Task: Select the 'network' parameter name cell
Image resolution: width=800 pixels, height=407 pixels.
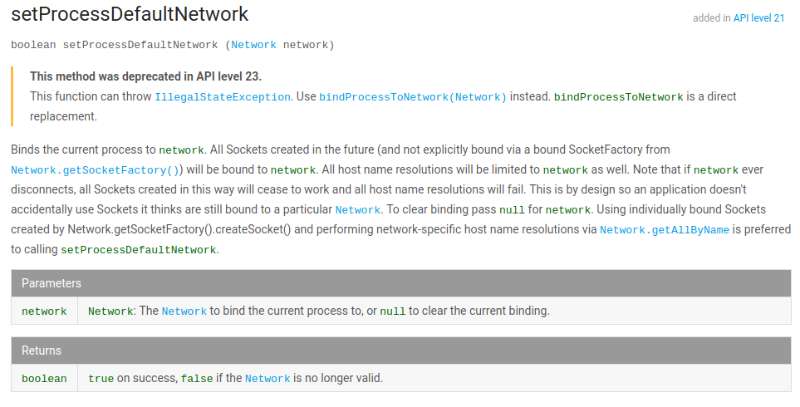Action: [x=44, y=312]
